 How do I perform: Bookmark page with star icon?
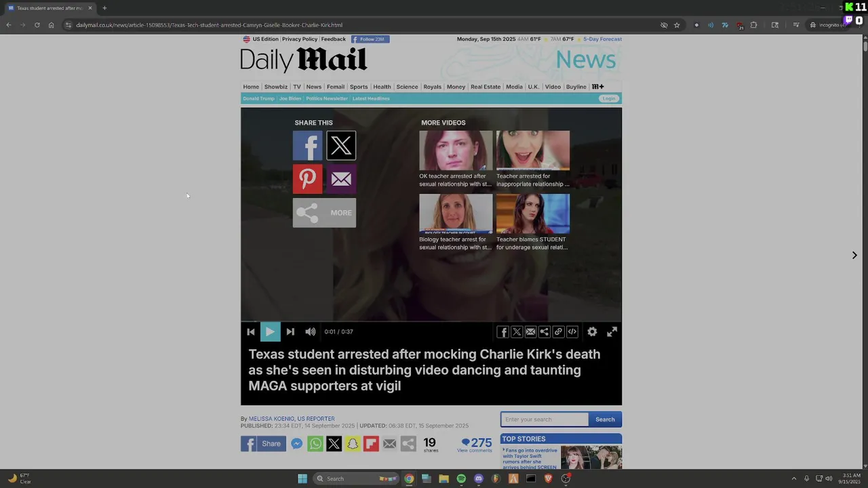pos(677,25)
